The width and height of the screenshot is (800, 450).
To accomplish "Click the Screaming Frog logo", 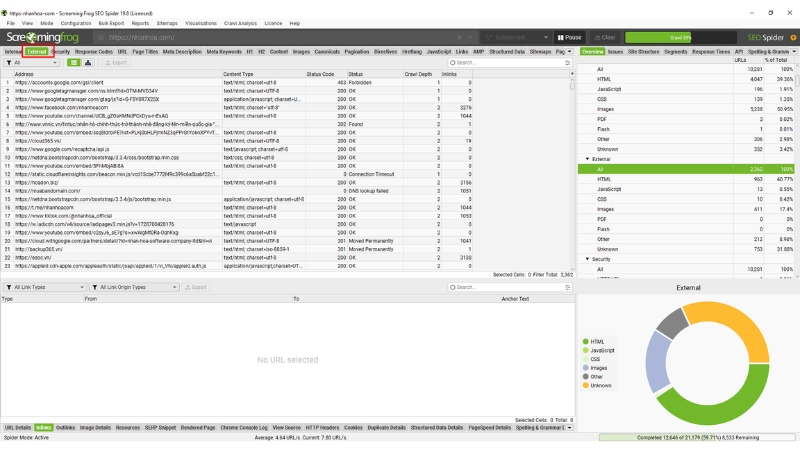I will click(x=42, y=37).
